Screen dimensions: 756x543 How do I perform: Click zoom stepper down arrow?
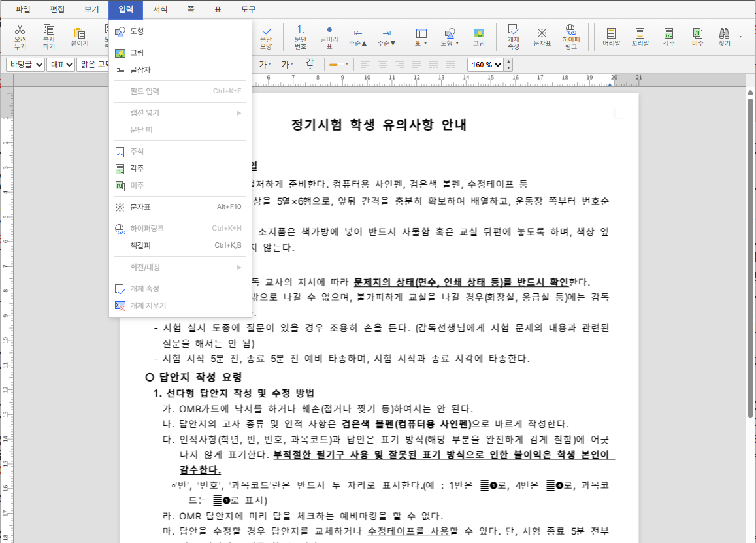tap(508, 68)
